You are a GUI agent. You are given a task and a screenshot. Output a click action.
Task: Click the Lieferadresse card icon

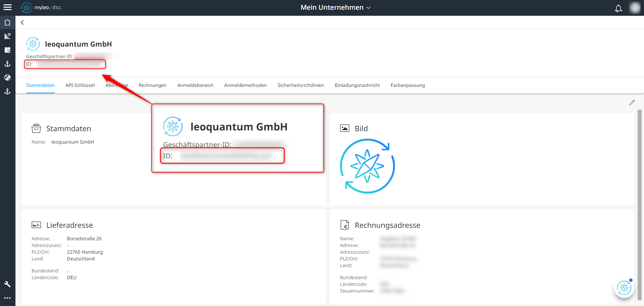click(x=36, y=225)
